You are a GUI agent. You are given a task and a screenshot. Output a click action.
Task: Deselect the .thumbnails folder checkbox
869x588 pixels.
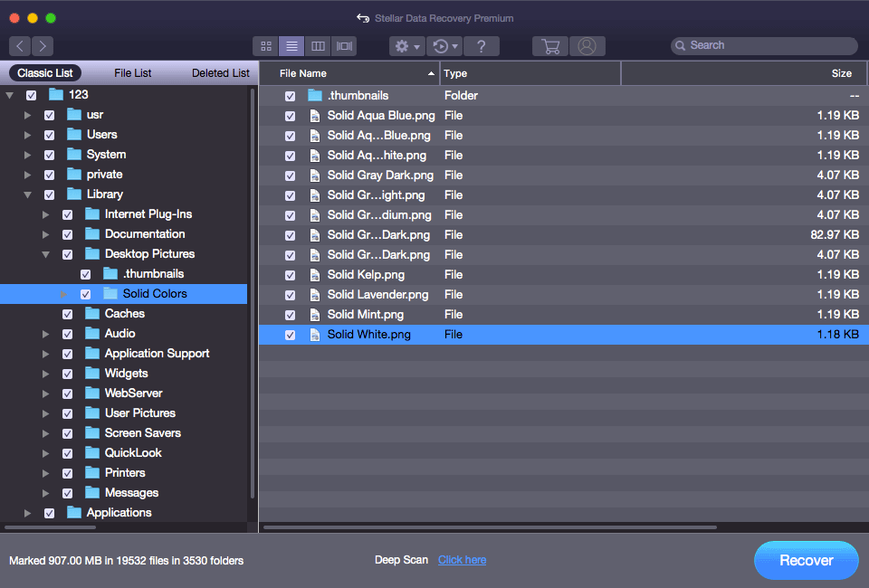tap(290, 94)
